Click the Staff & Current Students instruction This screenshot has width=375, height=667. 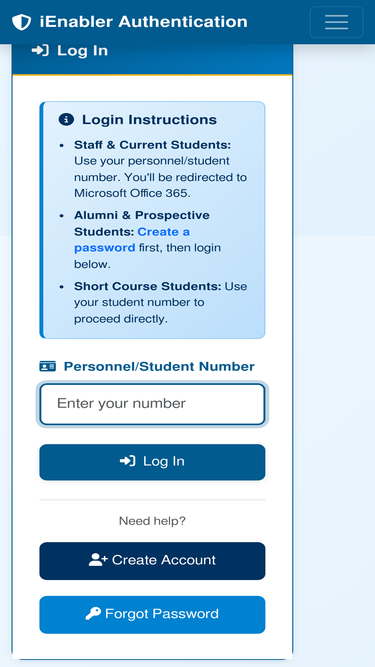pos(160,169)
